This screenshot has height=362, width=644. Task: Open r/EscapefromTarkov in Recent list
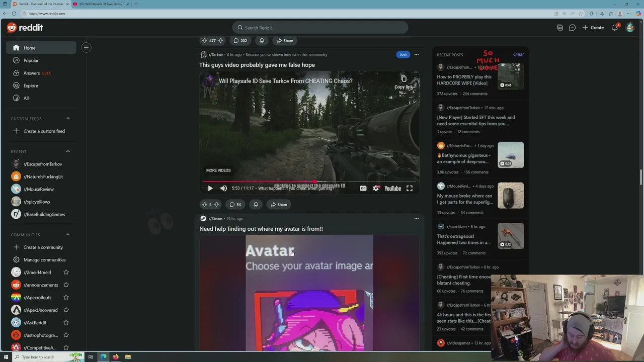click(41, 164)
